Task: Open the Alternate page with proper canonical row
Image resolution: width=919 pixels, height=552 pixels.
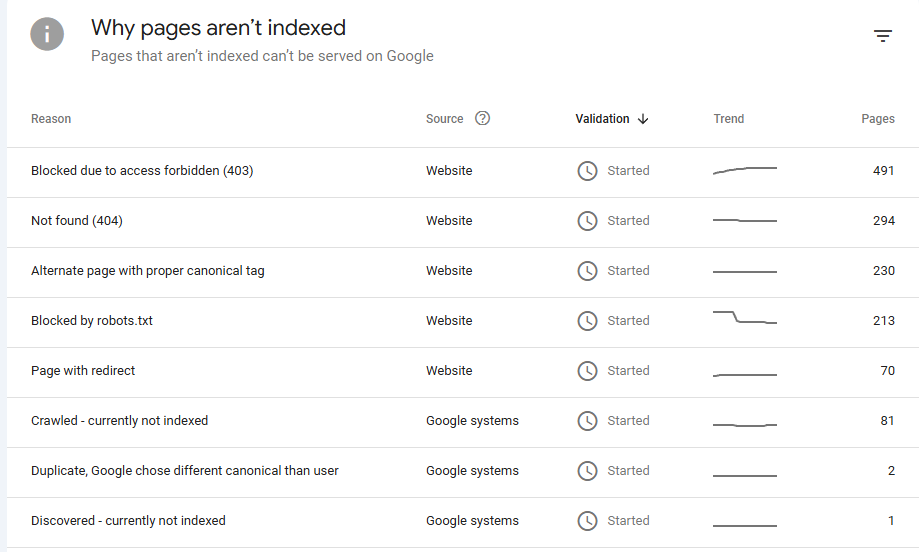Action: [x=148, y=271]
